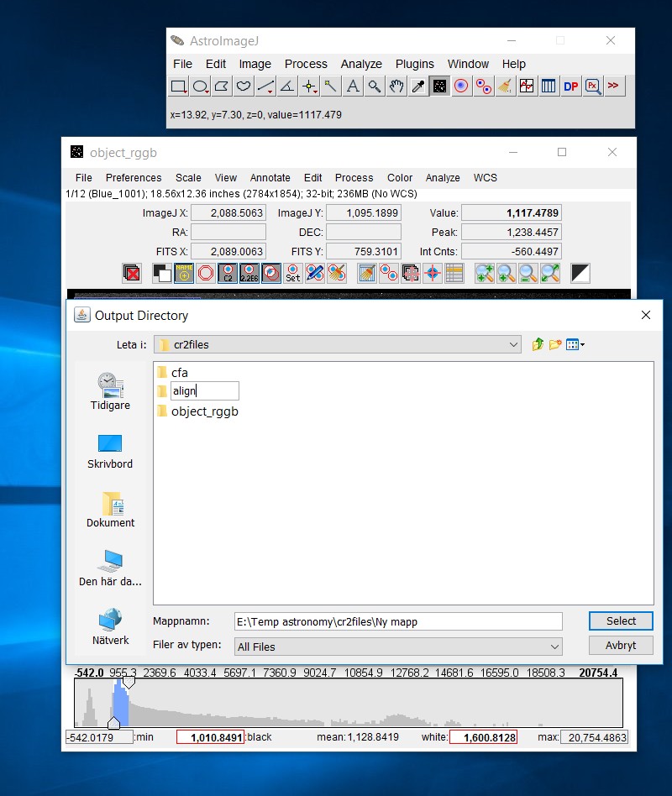Go to Dokument shortcut
This screenshot has height=796, width=672.
110,511
